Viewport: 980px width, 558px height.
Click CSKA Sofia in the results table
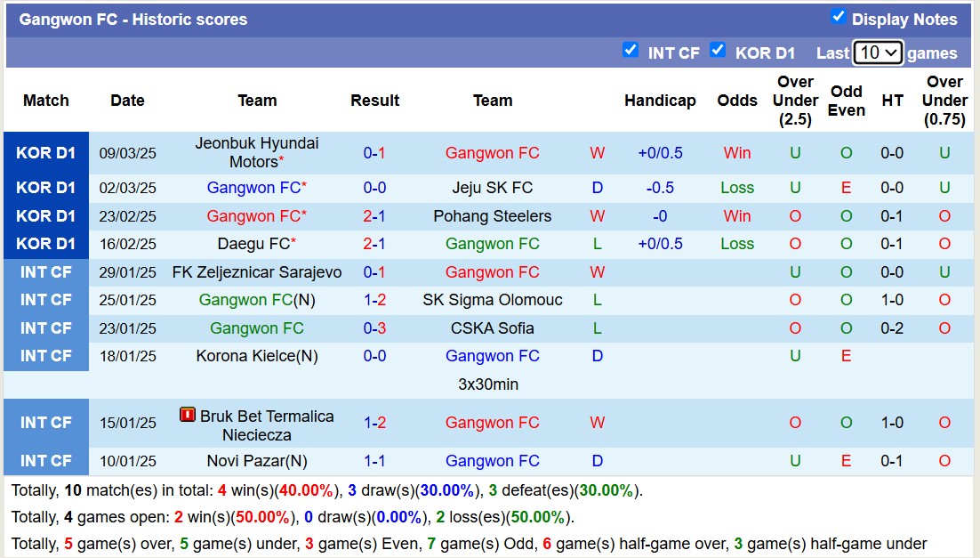click(x=493, y=328)
